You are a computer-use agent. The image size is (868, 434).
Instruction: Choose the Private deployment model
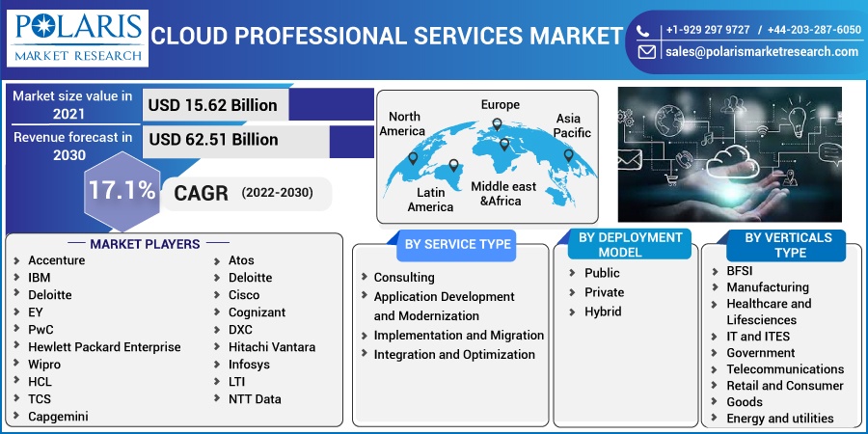tap(605, 292)
